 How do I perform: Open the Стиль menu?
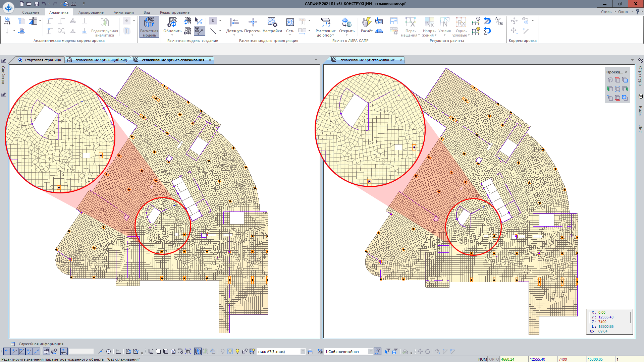[606, 12]
